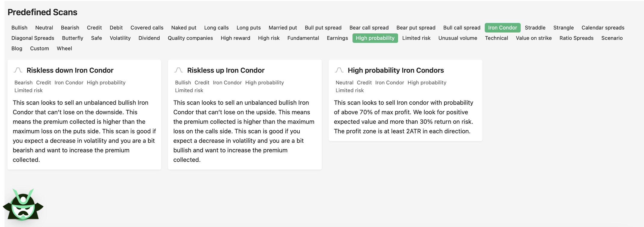Turn off the High probability filter tag
Viewport: 644px width, 227px height.
375,38
